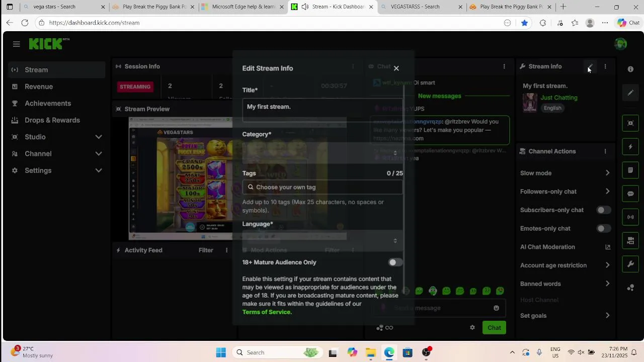
Task: Open Copilot Chat in Edge toolbar
Action: pyautogui.click(x=628, y=23)
